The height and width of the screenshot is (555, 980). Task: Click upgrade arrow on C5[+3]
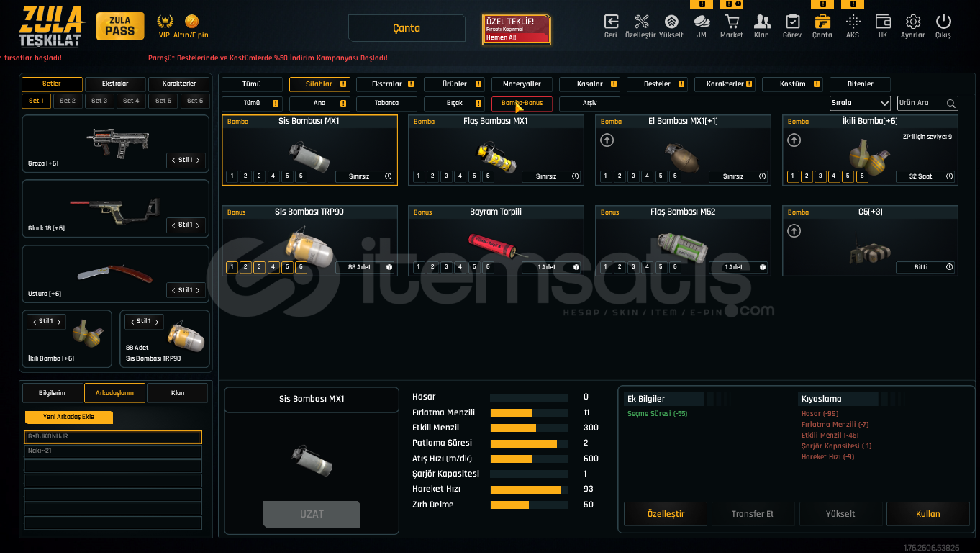[x=794, y=230]
